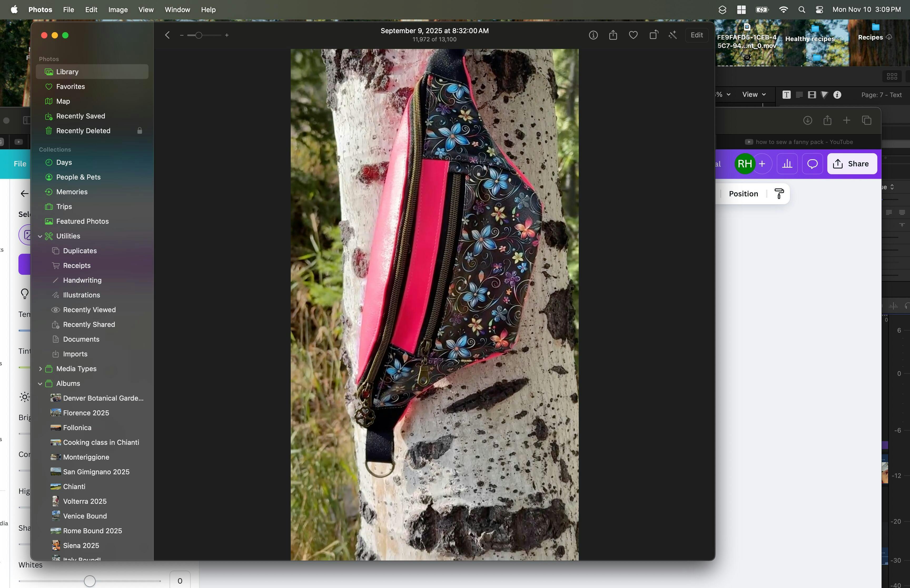The image size is (910, 588).
Task: Expand the Media Types folder
Action: pyautogui.click(x=40, y=369)
